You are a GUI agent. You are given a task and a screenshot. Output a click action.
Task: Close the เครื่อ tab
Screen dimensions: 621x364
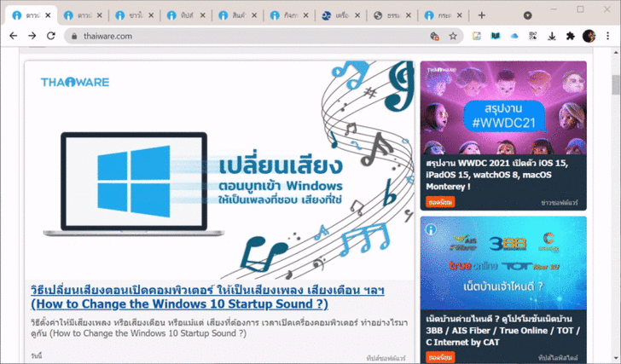357,15
